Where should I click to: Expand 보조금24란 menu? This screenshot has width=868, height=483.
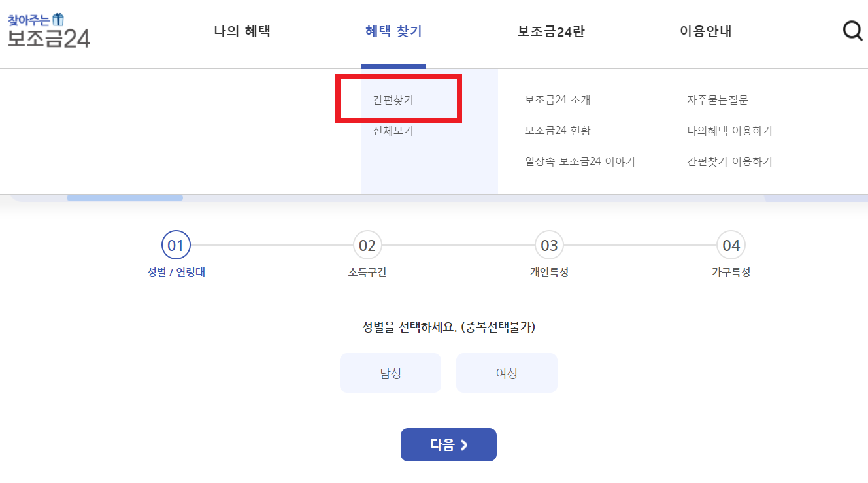pos(551,31)
